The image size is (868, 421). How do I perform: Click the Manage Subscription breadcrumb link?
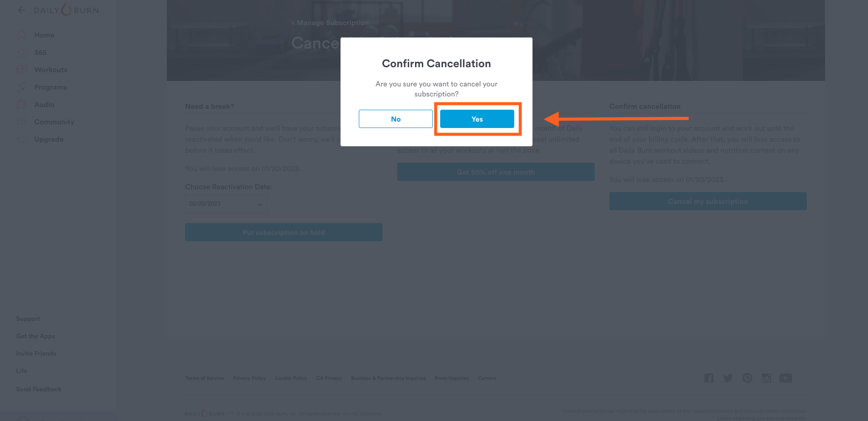(330, 23)
